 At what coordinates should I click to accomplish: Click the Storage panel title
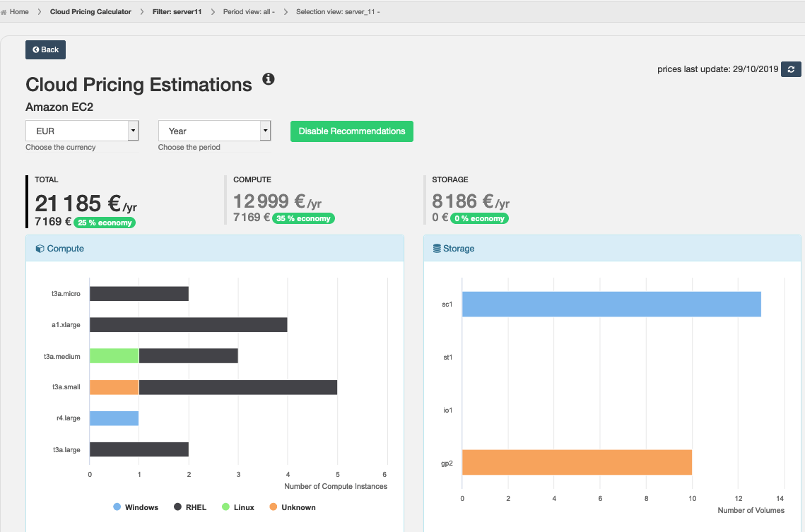(x=459, y=249)
